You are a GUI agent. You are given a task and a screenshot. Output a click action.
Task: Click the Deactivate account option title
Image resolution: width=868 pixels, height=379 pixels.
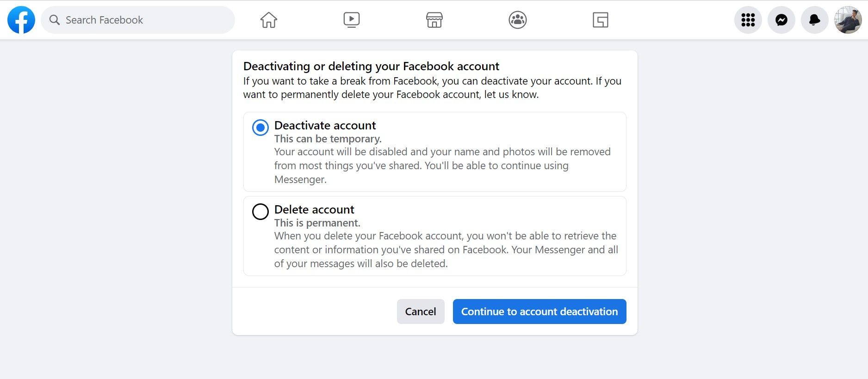(325, 125)
